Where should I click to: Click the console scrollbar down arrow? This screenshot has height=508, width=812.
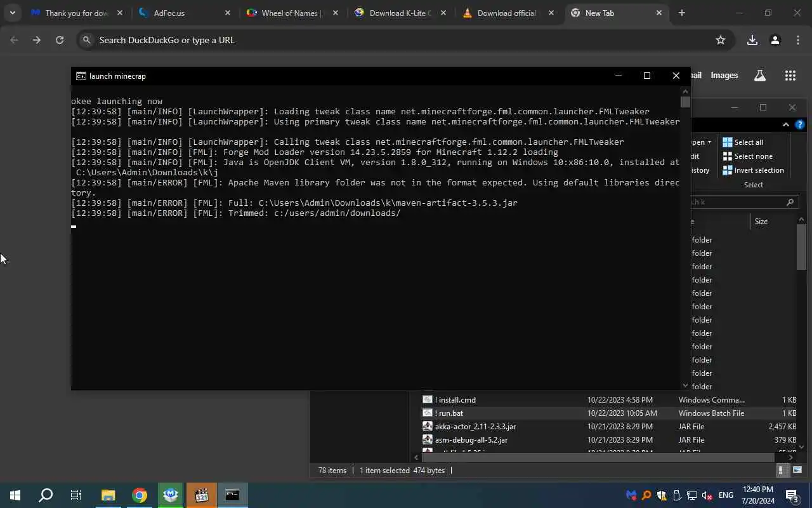(x=685, y=385)
